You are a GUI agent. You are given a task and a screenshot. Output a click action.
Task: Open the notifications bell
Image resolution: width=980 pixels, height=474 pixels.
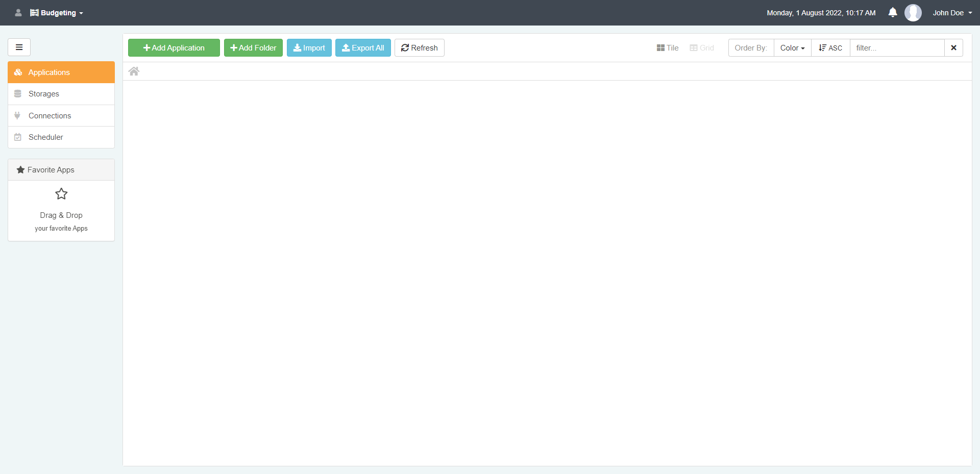click(x=892, y=13)
